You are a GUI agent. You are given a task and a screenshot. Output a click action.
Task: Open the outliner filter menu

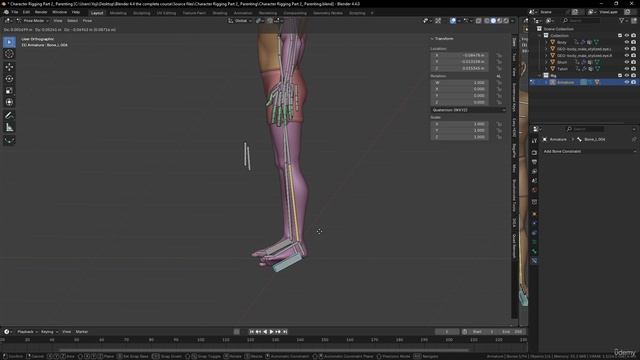[623, 20]
